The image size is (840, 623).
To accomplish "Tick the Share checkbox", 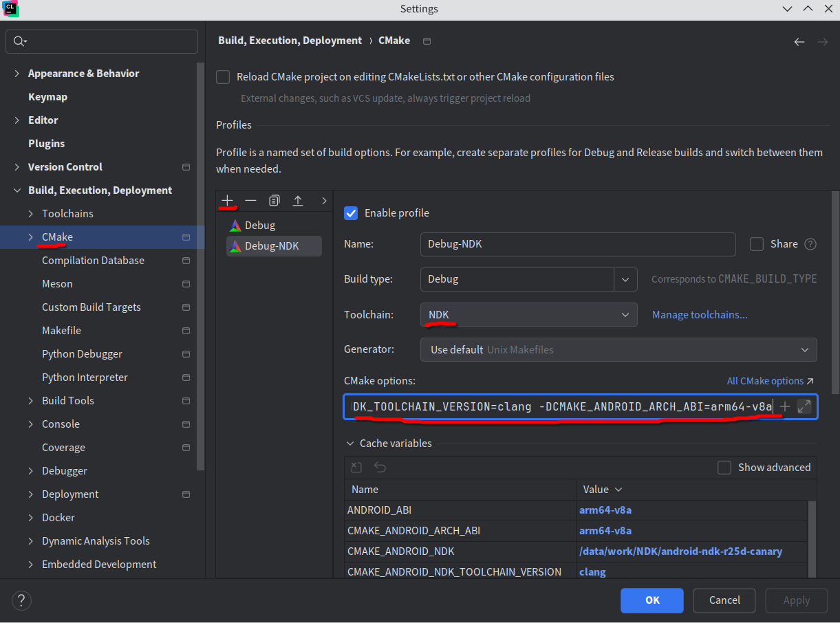I will 757,244.
